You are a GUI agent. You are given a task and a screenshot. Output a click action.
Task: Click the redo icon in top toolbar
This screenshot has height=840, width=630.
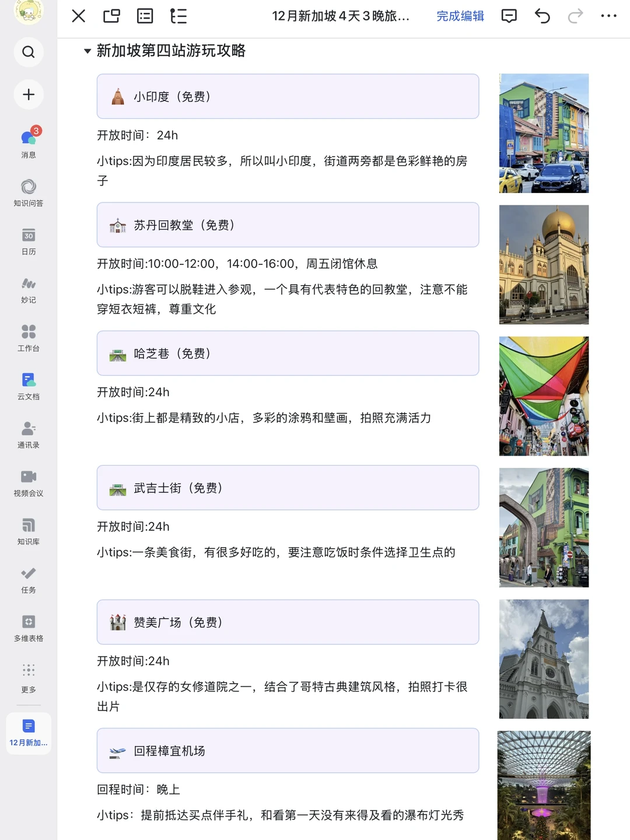[x=575, y=16]
